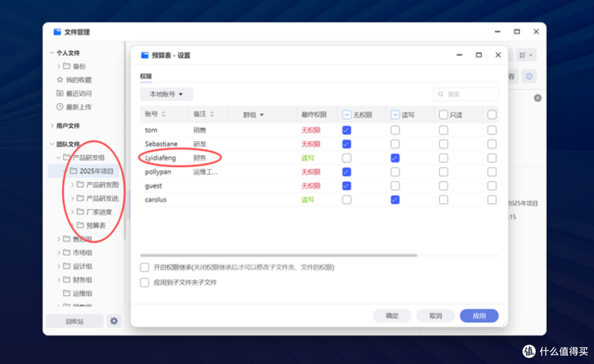The height and width of the screenshot is (364, 594).
Task: Click the gray round close icon in details panel
Action: [x=537, y=98]
